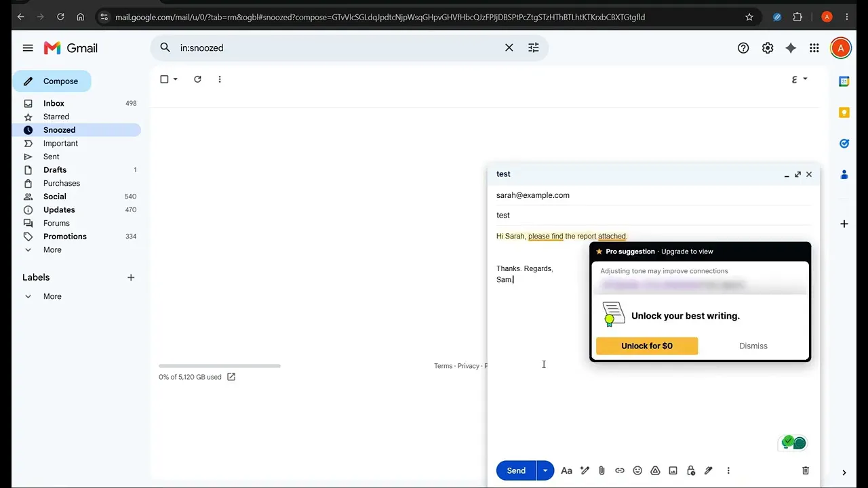
Task: Open Google Keep side panel
Action: coord(844,113)
